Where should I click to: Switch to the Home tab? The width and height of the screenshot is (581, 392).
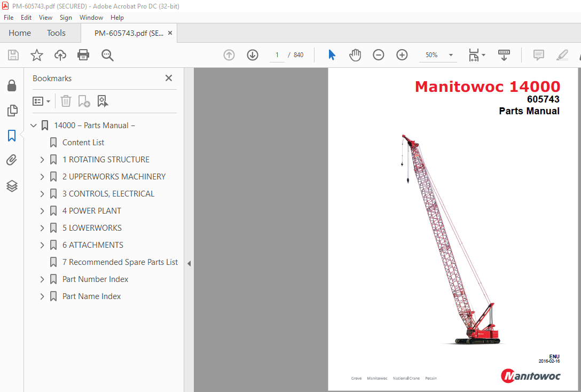click(20, 33)
